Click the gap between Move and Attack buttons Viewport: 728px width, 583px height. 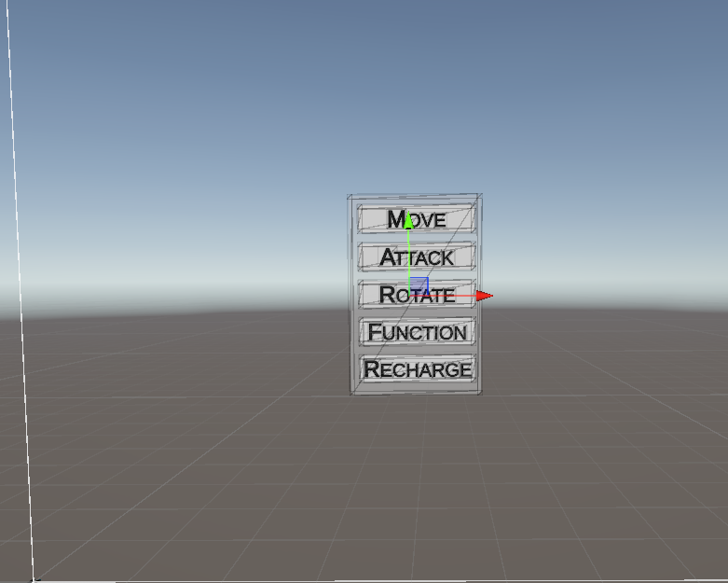coord(417,238)
